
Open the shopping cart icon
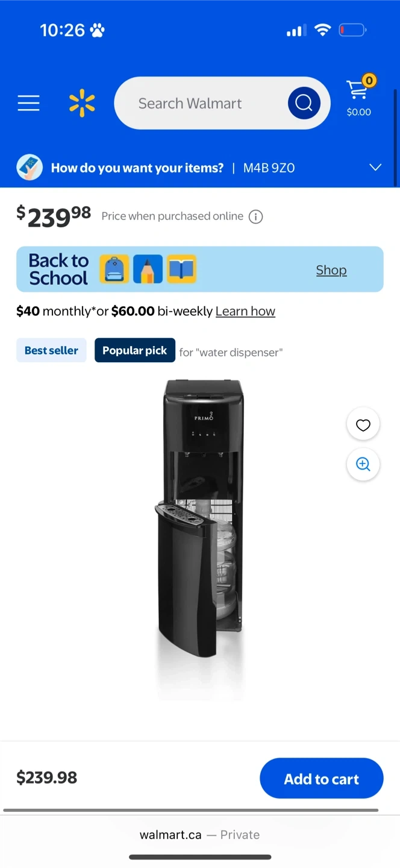point(359,95)
